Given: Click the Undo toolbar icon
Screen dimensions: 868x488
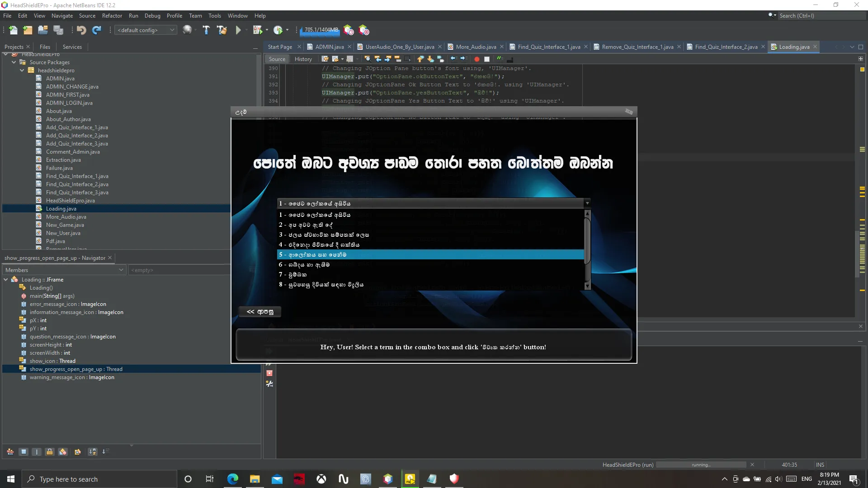Looking at the screenshot, I should (81, 30).
